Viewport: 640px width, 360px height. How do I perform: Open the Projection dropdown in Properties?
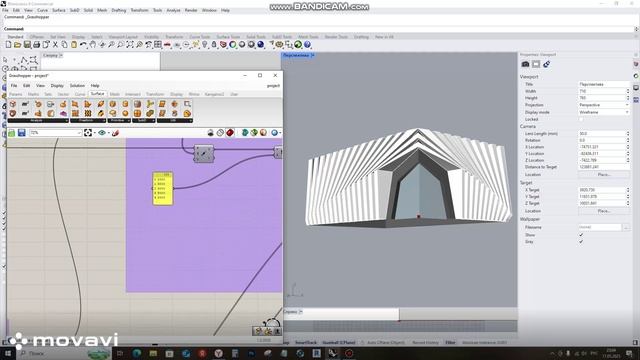[604, 105]
